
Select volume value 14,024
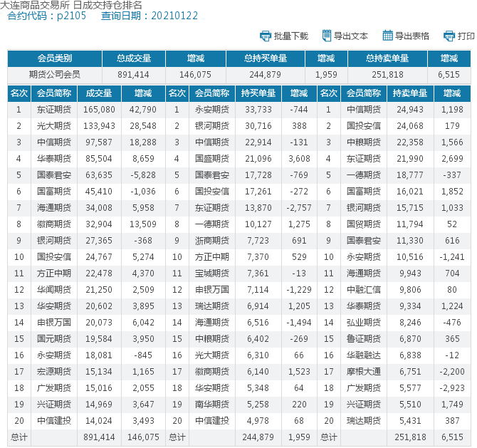99,421
